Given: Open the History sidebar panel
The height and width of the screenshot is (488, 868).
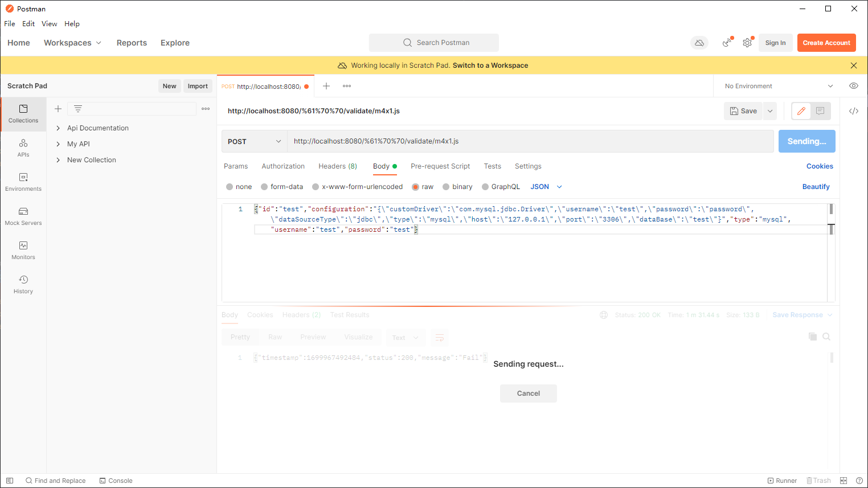Looking at the screenshot, I should click(x=23, y=285).
